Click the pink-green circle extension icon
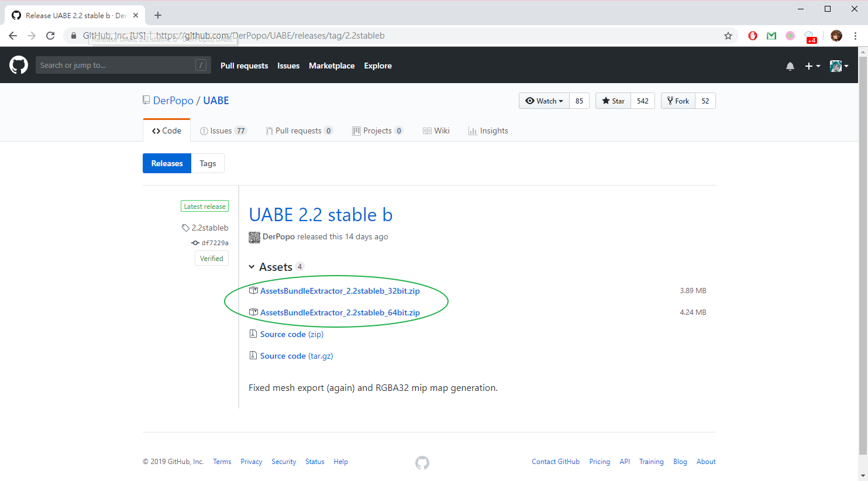Screen dimensions: 868x481 790,36
